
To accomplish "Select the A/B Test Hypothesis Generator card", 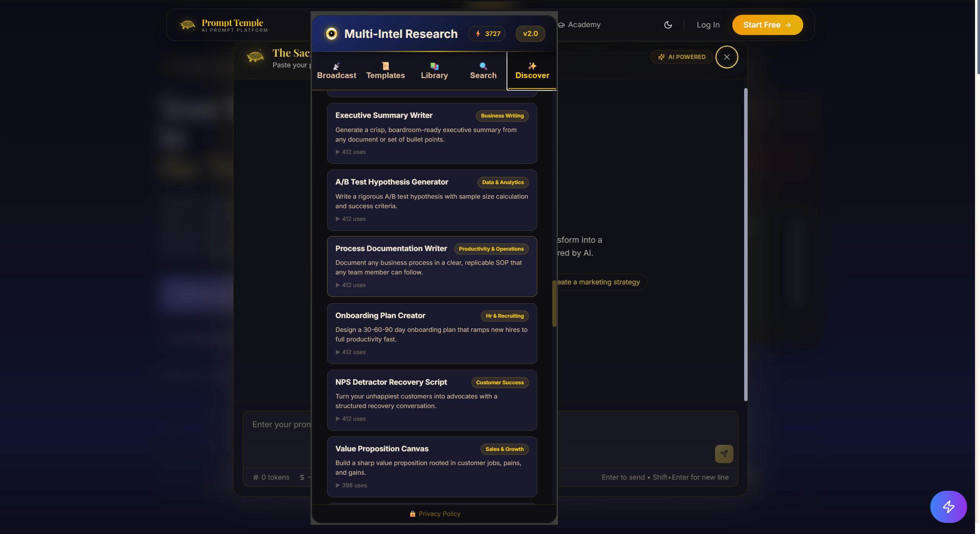I will (432, 200).
